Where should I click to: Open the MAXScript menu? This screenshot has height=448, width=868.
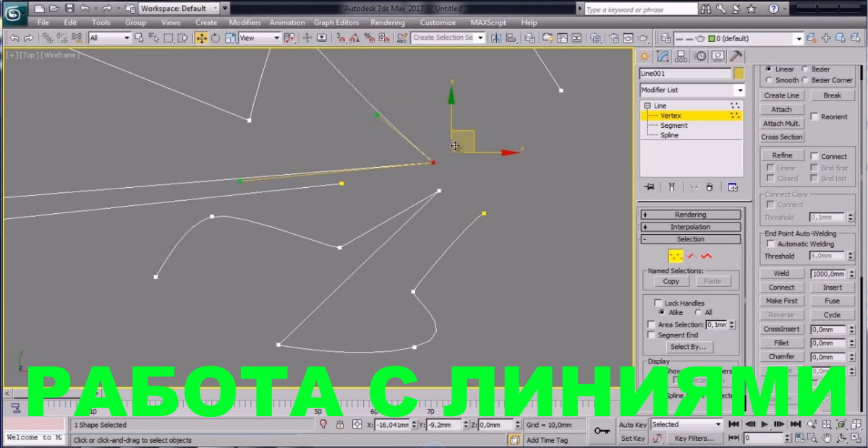[x=488, y=22]
